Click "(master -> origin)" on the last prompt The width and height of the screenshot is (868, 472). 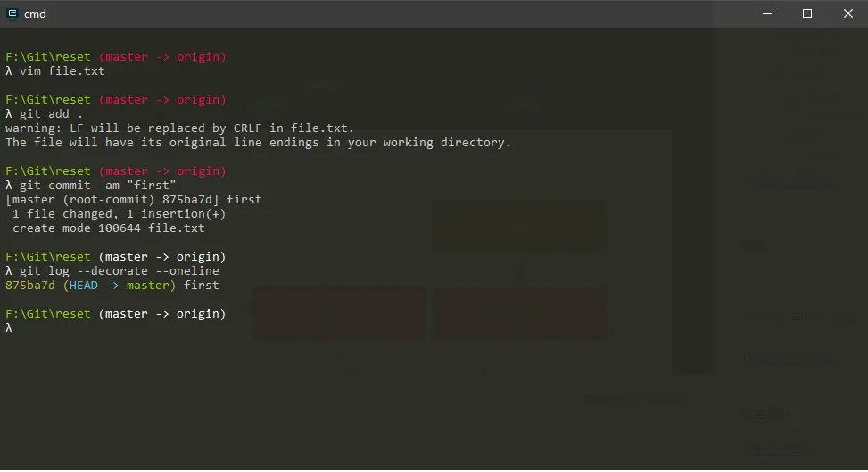[161, 314]
